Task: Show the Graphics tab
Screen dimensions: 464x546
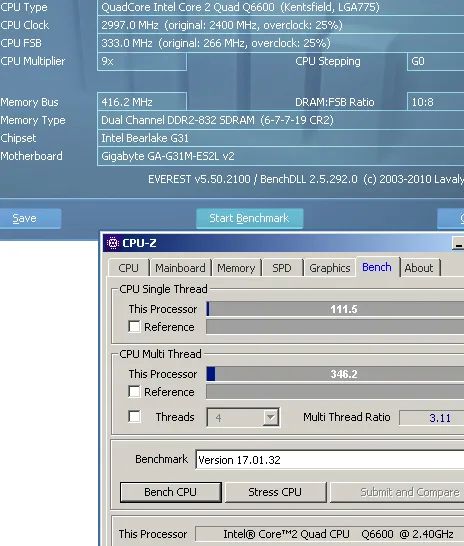Action: [x=330, y=268]
